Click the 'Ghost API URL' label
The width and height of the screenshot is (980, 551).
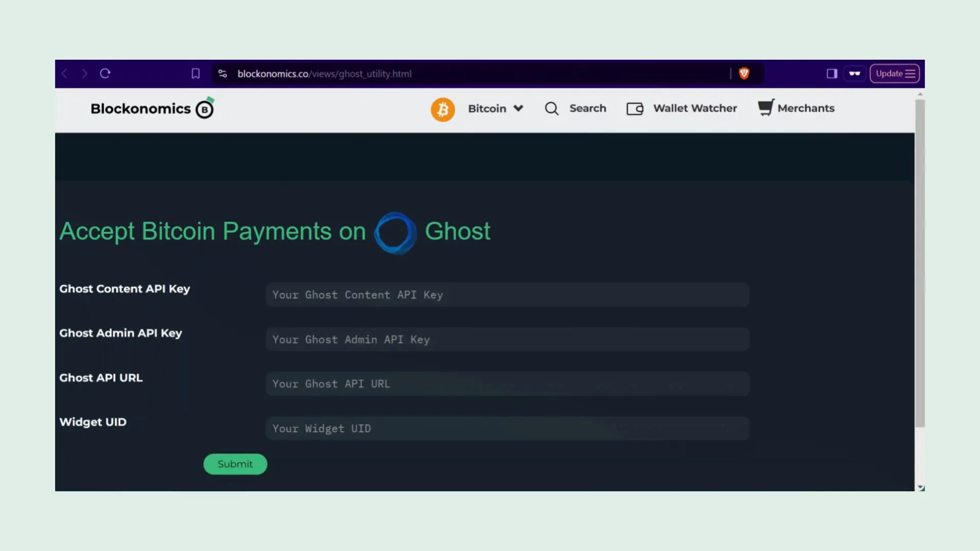[x=101, y=378]
